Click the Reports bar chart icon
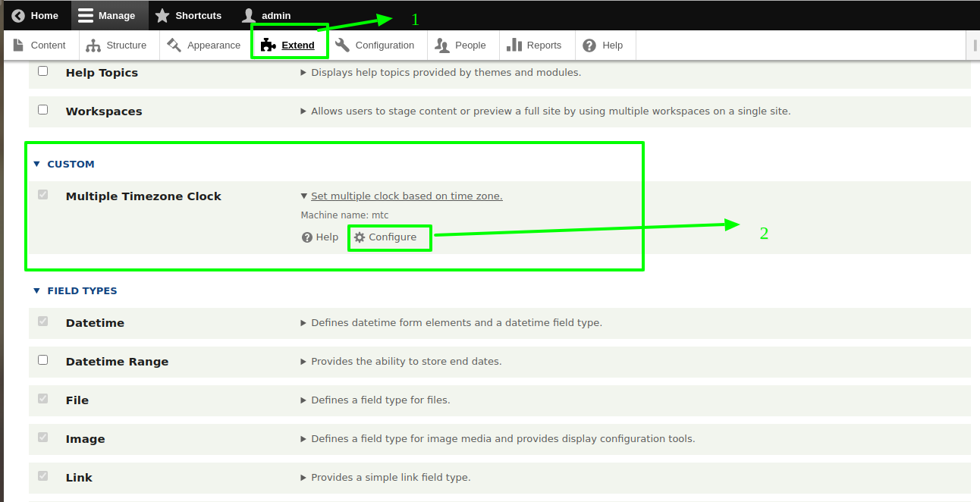 click(x=514, y=45)
